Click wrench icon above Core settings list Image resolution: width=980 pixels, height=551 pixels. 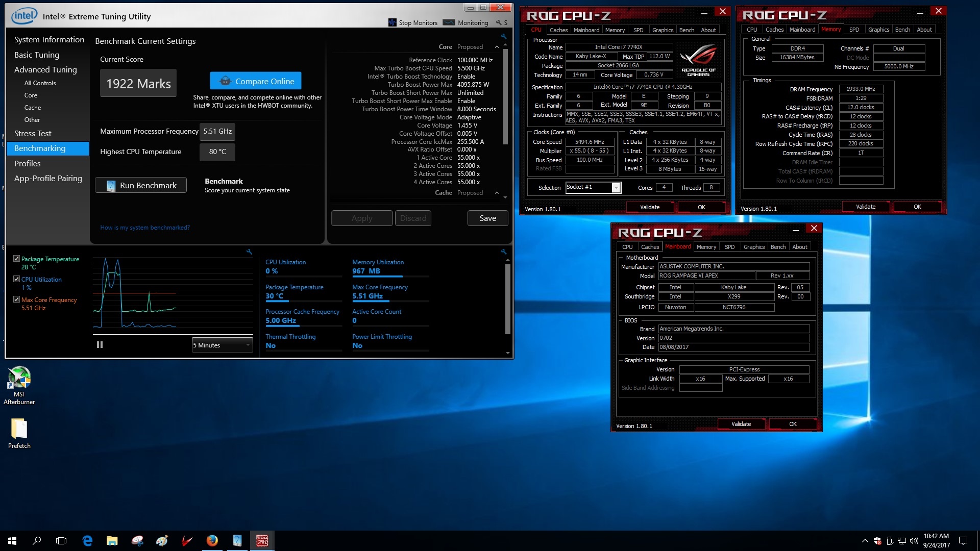click(x=504, y=36)
